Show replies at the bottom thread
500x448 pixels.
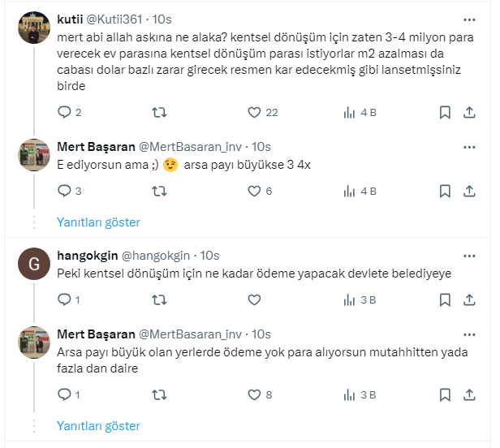pyautogui.click(x=98, y=425)
